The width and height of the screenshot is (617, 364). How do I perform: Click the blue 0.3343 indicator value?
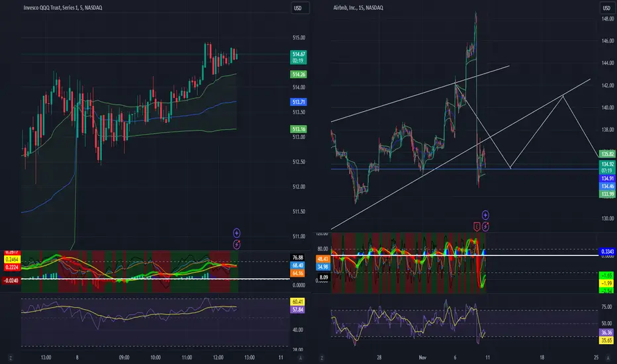click(607, 251)
